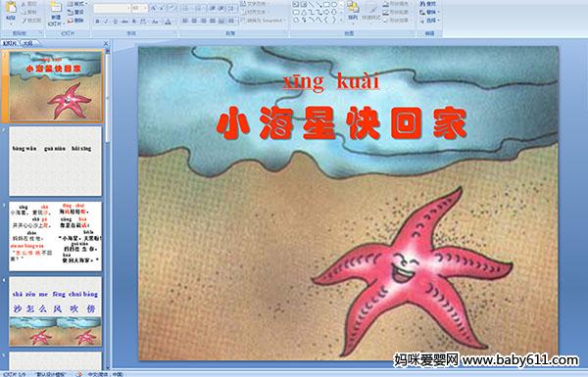
Task: Switch to the Slides tab in side pane
Action: (9, 43)
